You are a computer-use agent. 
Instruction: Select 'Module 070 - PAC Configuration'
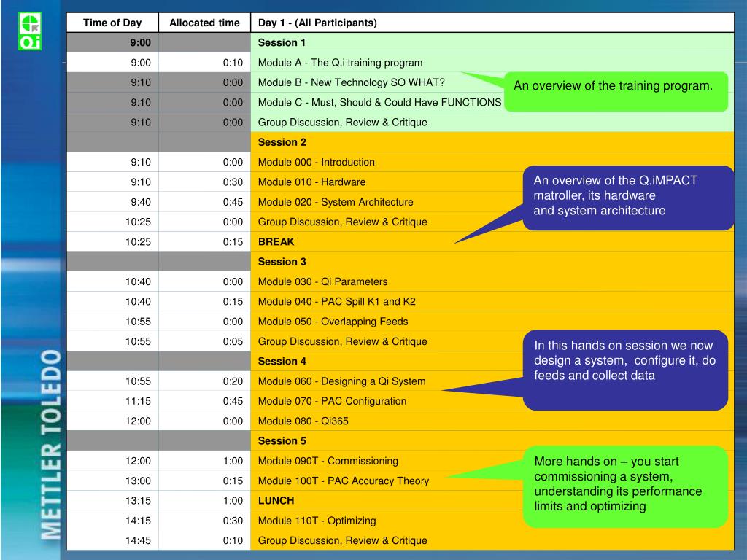(332, 402)
